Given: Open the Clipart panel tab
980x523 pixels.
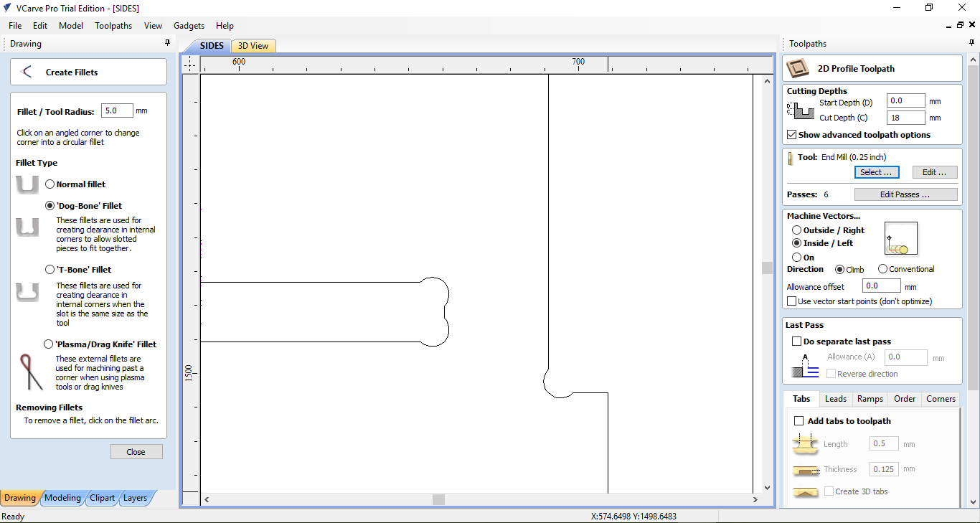Looking at the screenshot, I should click(102, 498).
